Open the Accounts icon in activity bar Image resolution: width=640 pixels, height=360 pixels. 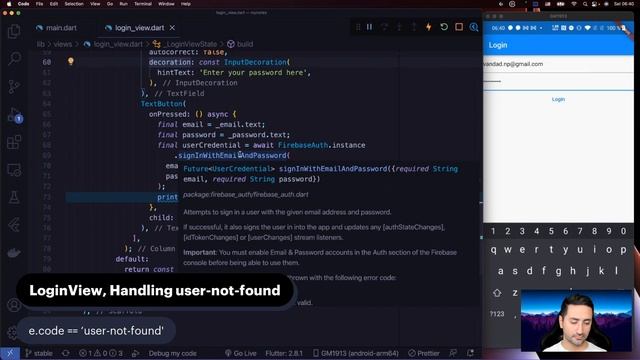pos(14,305)
